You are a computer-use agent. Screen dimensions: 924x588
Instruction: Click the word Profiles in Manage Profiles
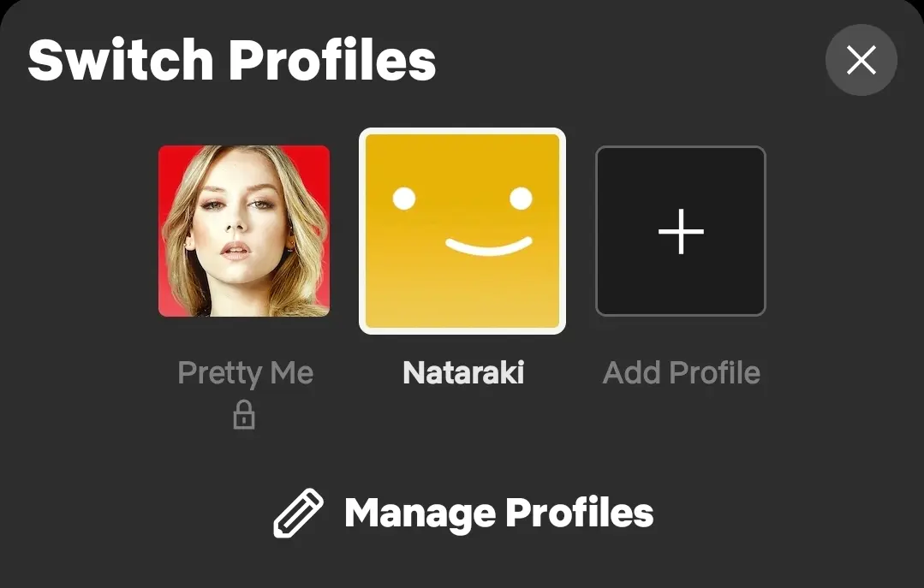click(x=580, y=513)
